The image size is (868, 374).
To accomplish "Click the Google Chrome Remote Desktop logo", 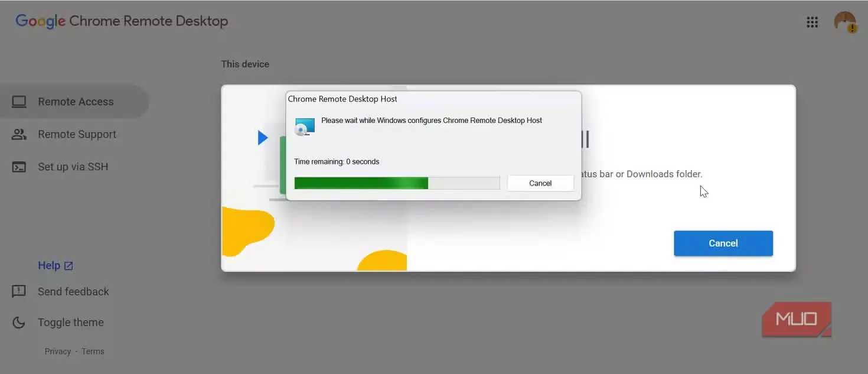I will 122,21.
